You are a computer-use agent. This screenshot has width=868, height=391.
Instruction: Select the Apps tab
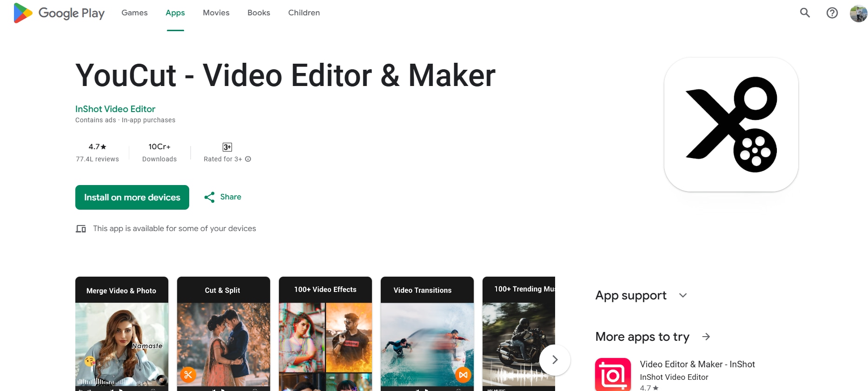(175, 13)
